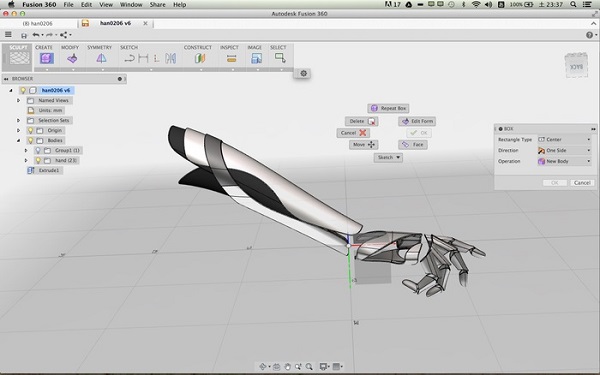The width and height of the screenshot is (600, 375).
Task: Activate the Zoom magnifier tool
Action: (309, 367)
